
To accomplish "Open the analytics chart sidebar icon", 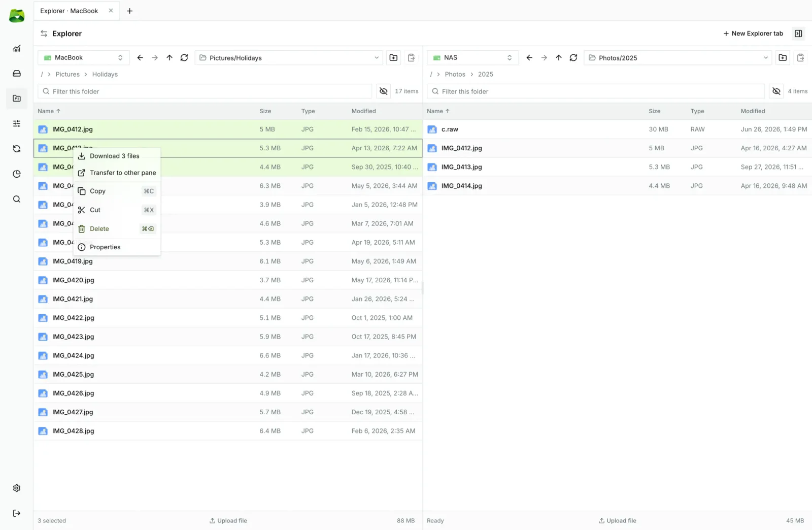I will 17,48.
